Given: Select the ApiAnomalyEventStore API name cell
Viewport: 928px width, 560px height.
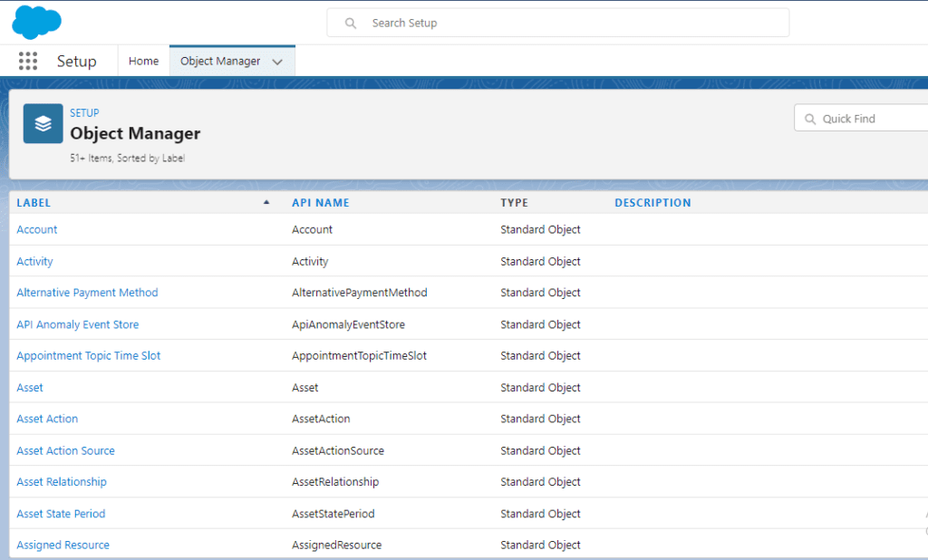Looking at the screenshot, I should [x=348, y=324].
